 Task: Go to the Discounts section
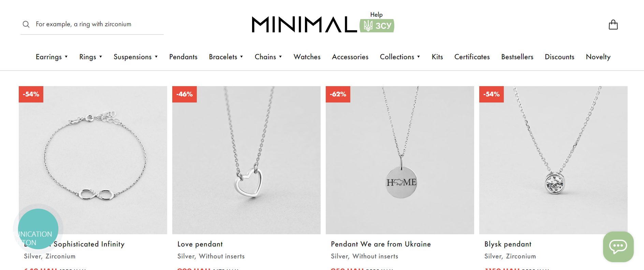(x=559, y=57)
